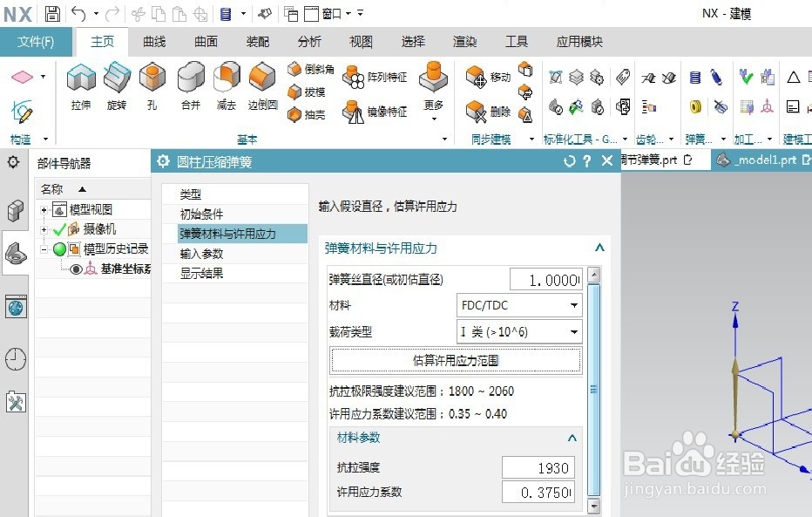
Task: Click Estimate Allowable Stress (估算许用应力范围) button
Action: (x=456, y=361)
